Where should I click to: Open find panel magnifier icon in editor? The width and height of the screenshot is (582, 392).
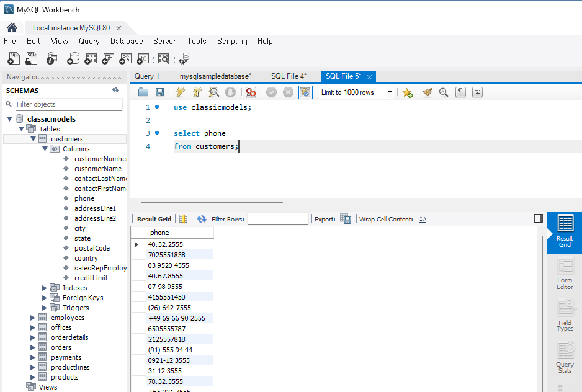(444, 92)
